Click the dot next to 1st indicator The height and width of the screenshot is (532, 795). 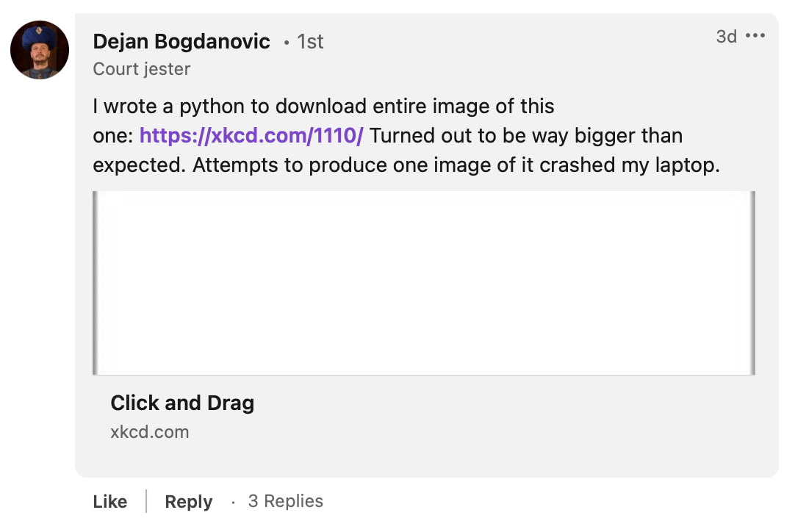pyautogui.click(x=285, y=43)
